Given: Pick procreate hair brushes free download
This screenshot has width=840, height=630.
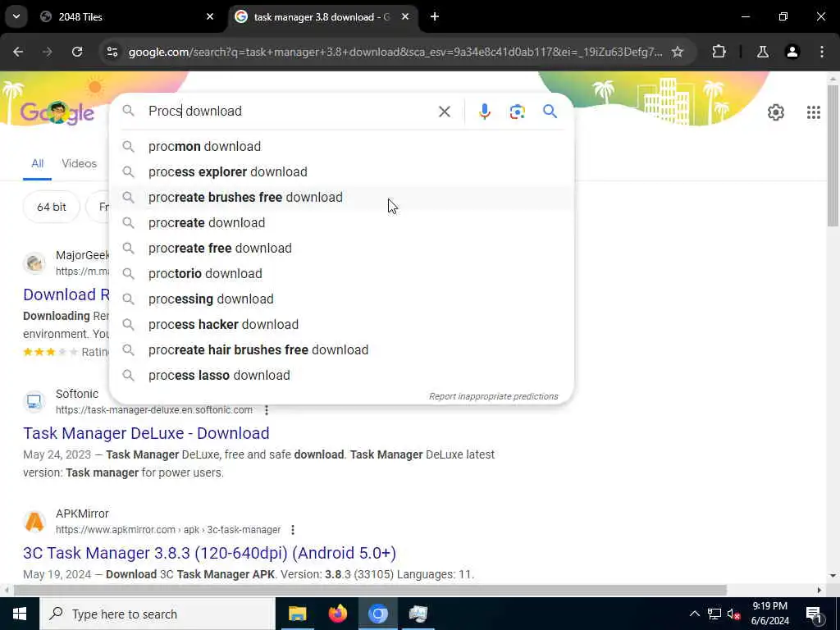Looking at the screenshot, I should coord(341,349).
